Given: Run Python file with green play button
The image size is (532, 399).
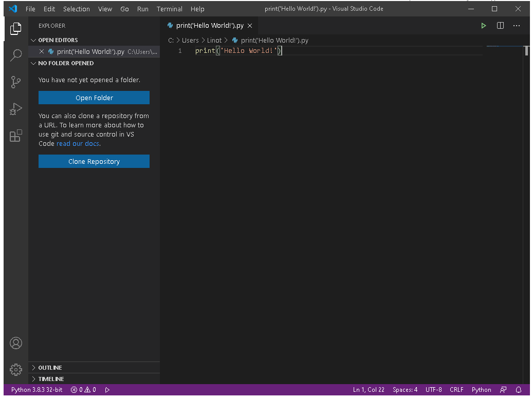Looking at the screenshot, I should [484, 26].
